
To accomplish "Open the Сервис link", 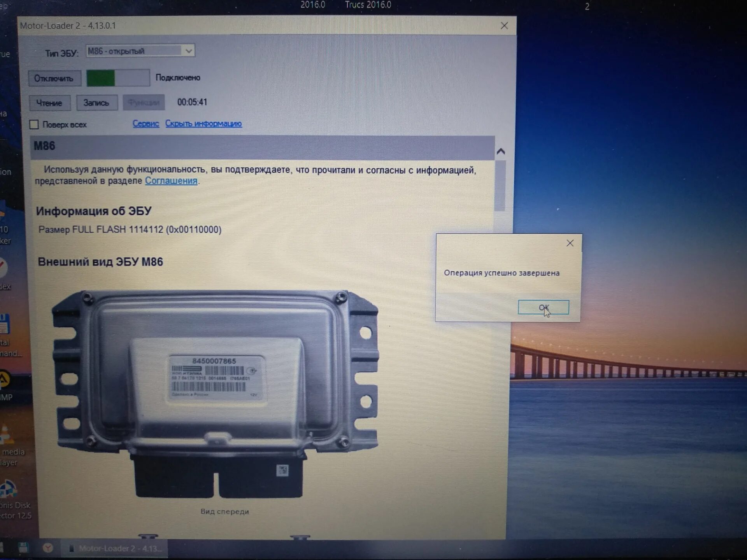I will pyautogui.click(x=146, y=124).
